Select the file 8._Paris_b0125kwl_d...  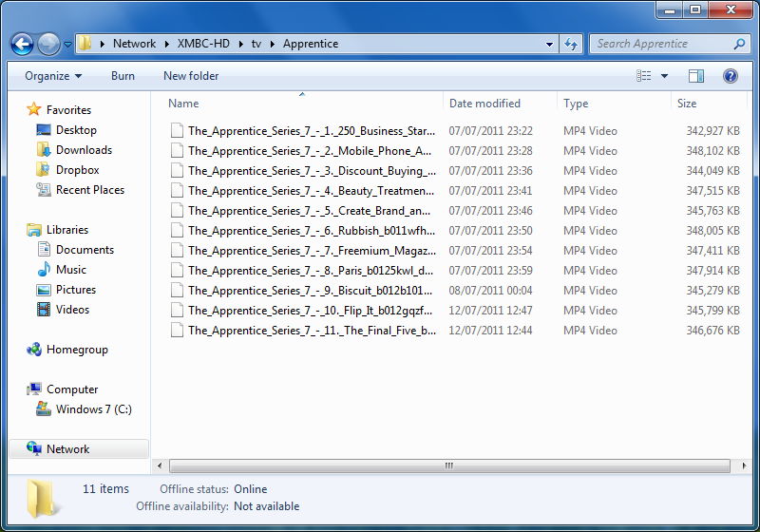point(311,271)
